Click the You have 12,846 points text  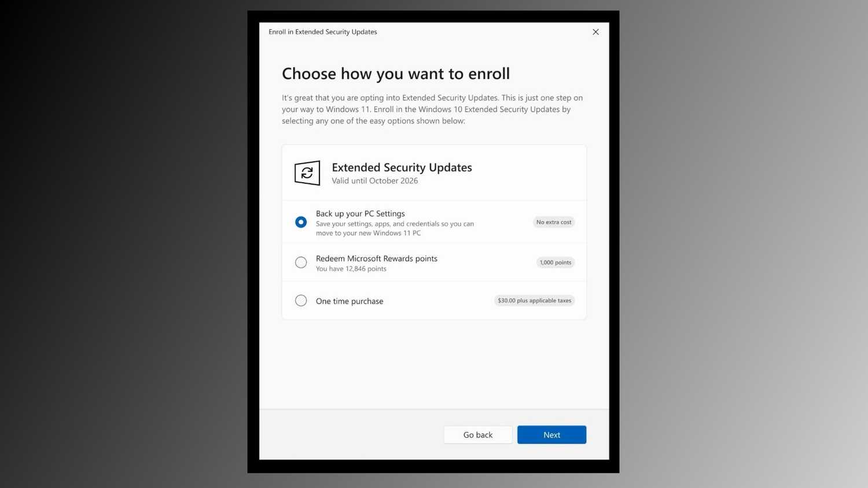[x=351, y=269]
